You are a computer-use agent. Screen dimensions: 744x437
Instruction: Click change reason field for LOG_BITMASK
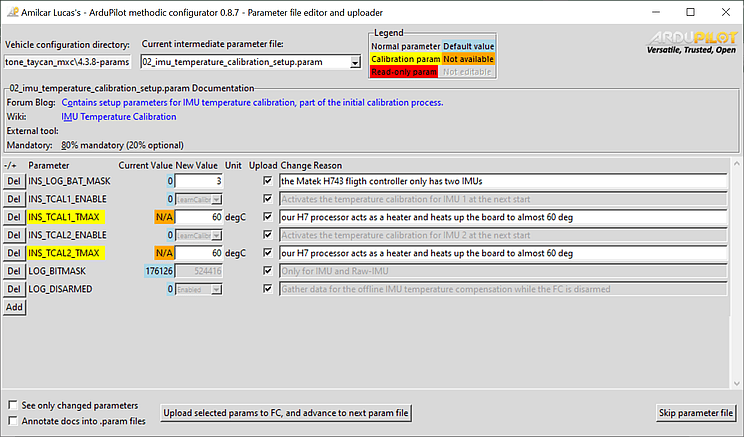[x=503, y=271]
